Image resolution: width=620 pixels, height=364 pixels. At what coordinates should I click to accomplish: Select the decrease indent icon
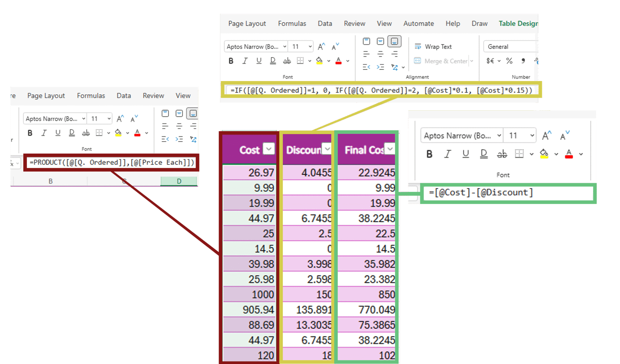point(366,67)
